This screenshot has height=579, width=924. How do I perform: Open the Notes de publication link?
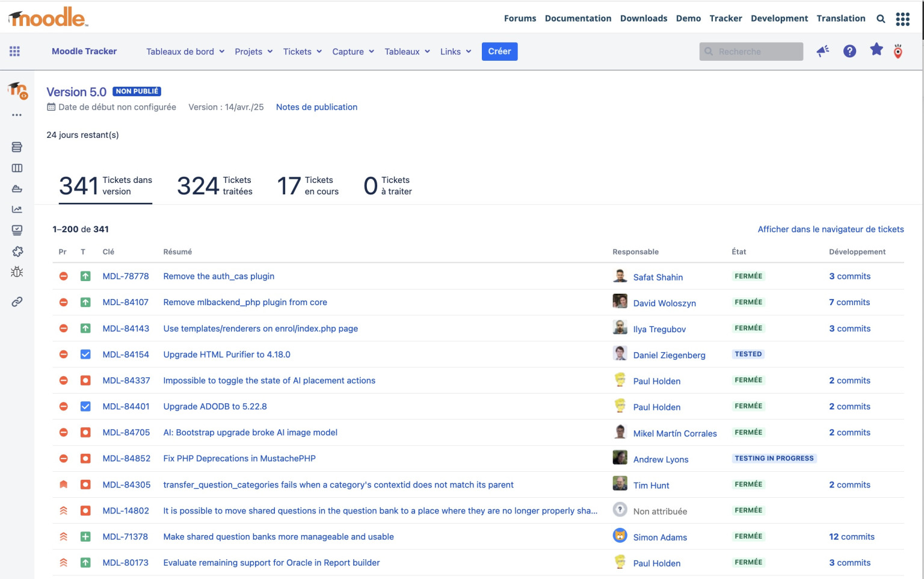click(x=316, y=107)
